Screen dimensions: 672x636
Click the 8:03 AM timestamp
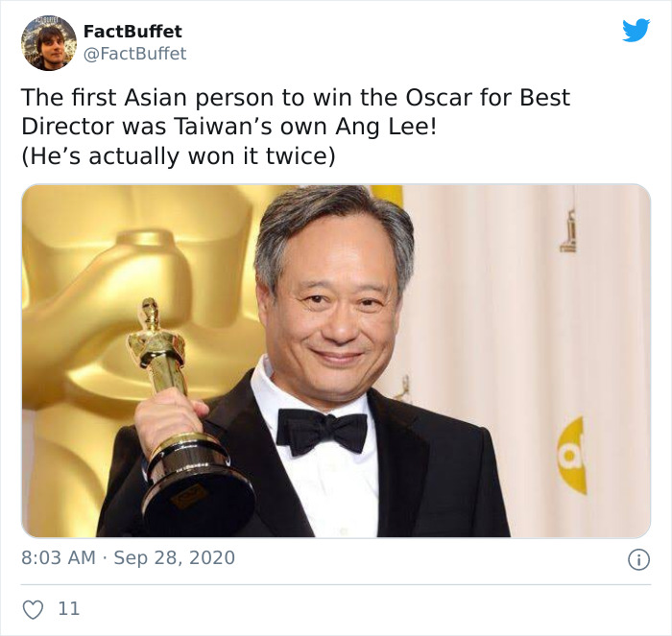[59, 557]
